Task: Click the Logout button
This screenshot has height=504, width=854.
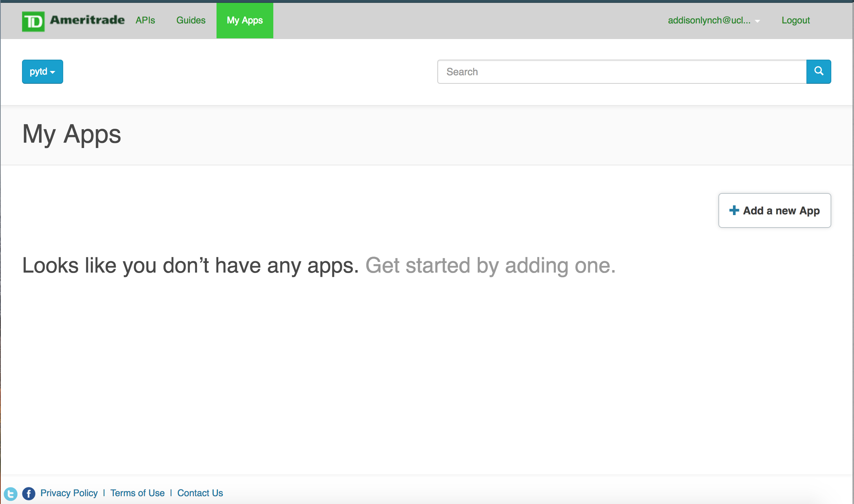Action: click(795, 20)
